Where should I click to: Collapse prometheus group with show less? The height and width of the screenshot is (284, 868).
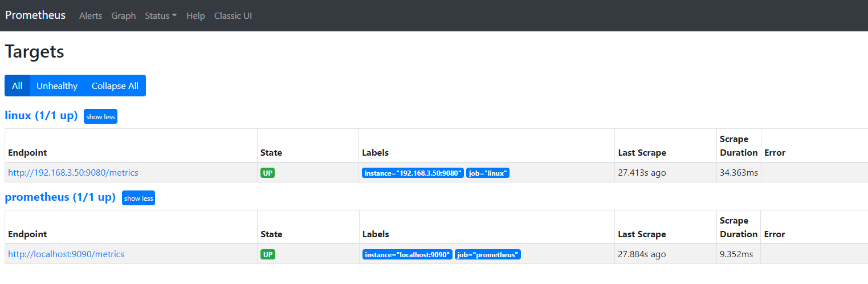click(138, 198)
